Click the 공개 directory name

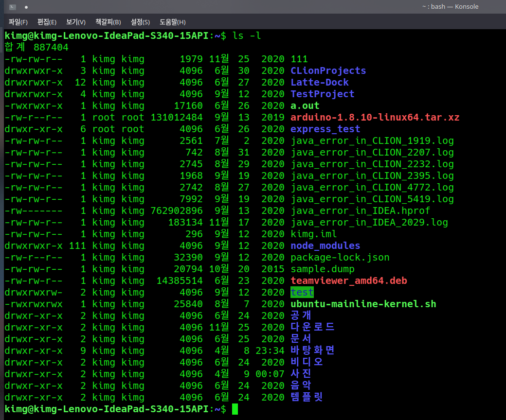(301, 315)
